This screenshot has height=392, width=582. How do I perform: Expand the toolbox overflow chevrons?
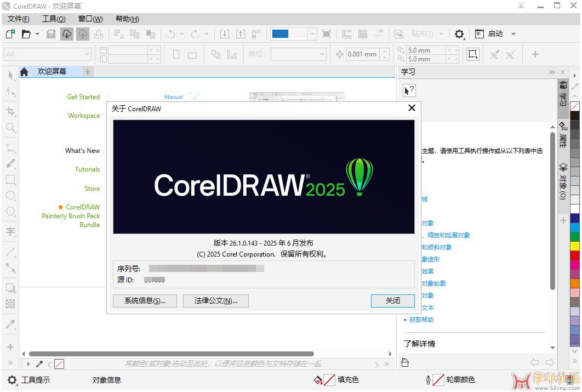tap(11, 363)
